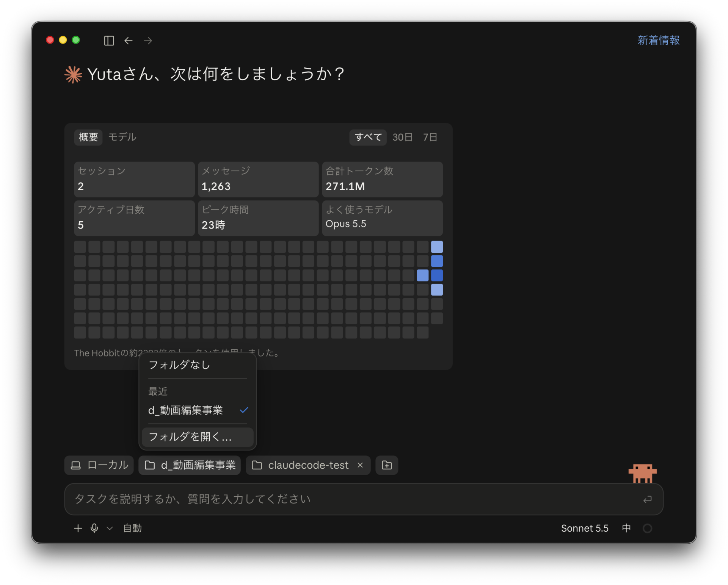
Task: Choose フォルダなし in the folder menu
Action: pos(198,365)
